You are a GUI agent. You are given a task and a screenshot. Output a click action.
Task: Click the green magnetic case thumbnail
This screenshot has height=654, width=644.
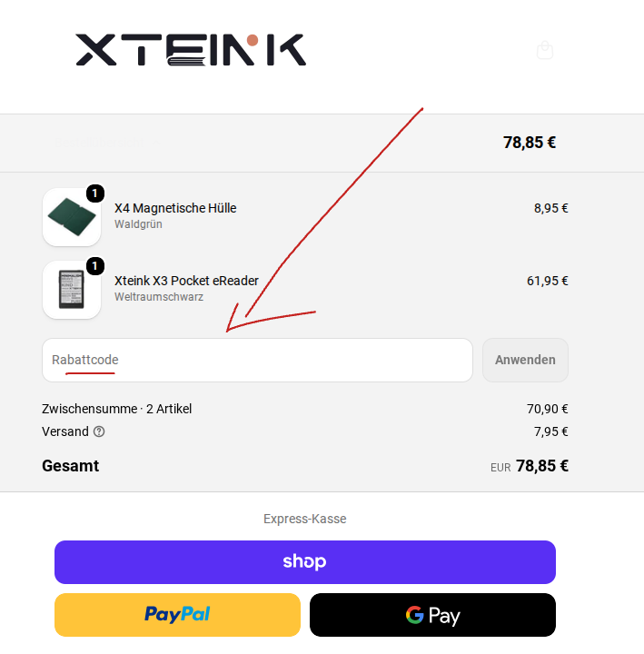click(x=72, y=217)
